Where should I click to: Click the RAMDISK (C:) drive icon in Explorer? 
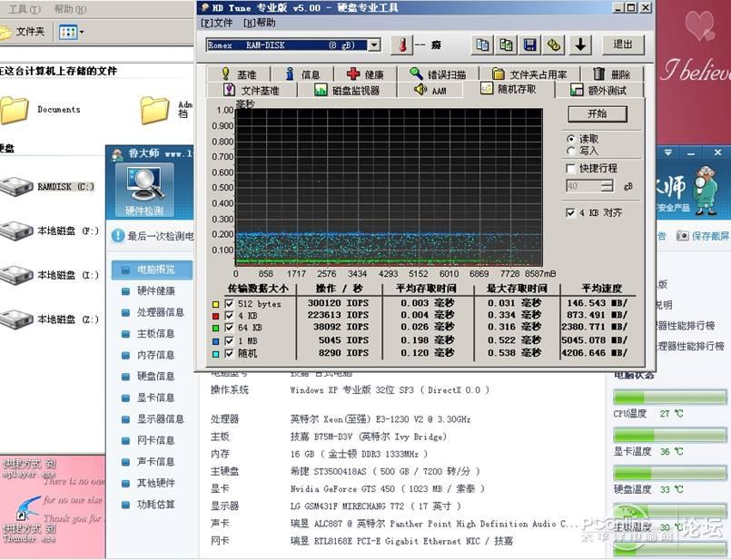[x=16, y=186]
